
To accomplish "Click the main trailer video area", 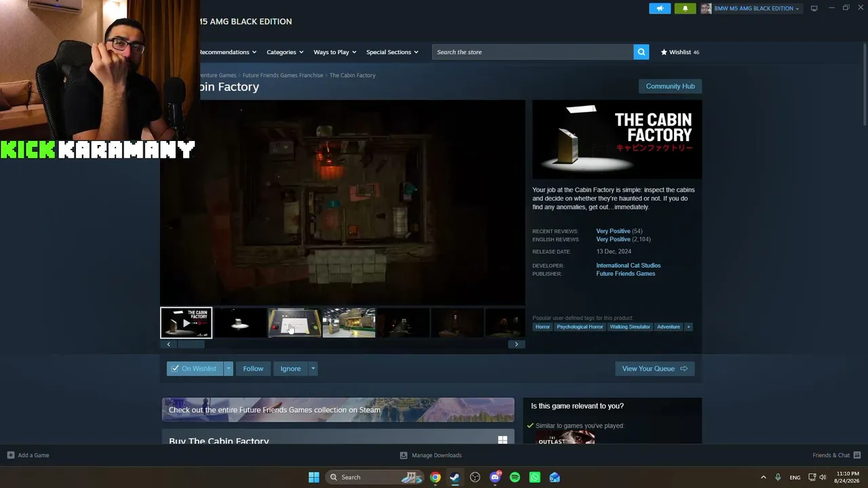I will tap(342, 203).
